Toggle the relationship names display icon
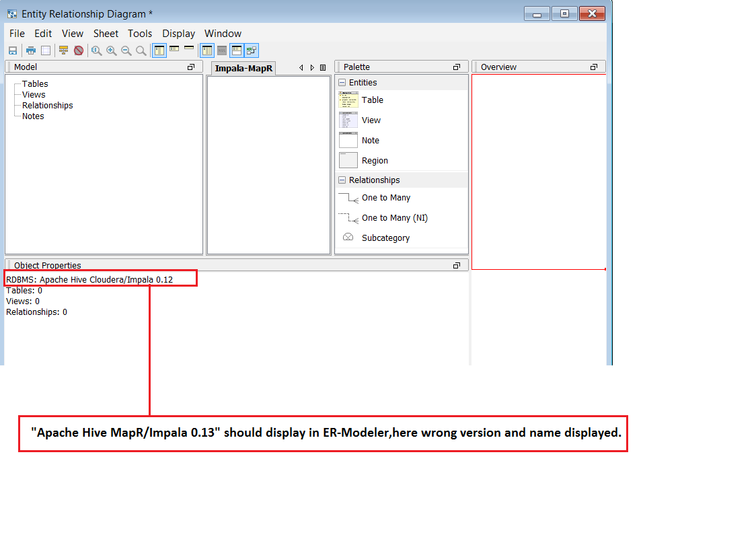 tap(252, 50)
